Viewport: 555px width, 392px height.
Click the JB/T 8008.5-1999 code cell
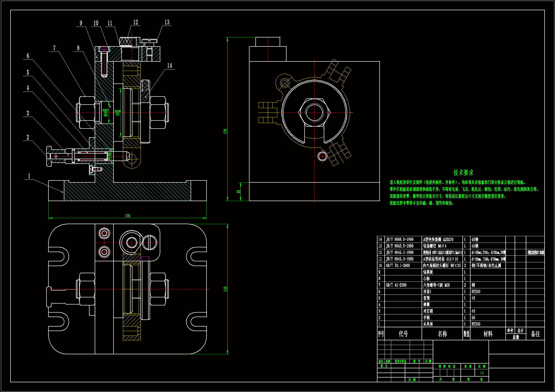click(x=400, y=240)
